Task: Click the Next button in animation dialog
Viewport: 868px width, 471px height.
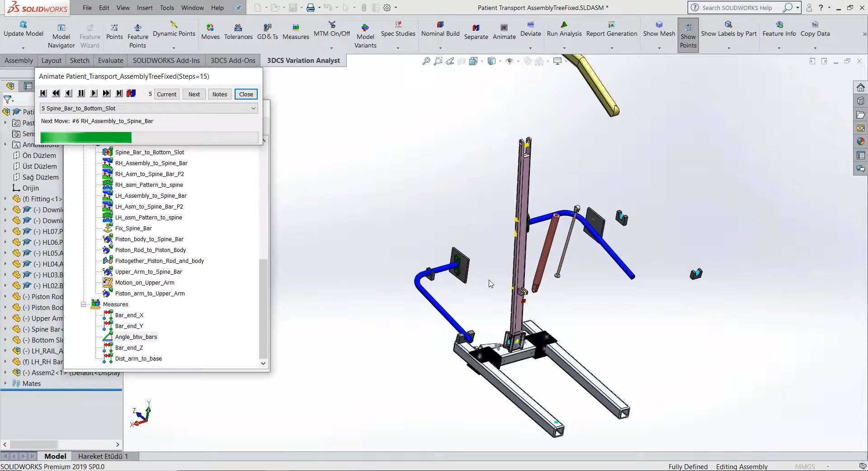Action: click(193, 94)
